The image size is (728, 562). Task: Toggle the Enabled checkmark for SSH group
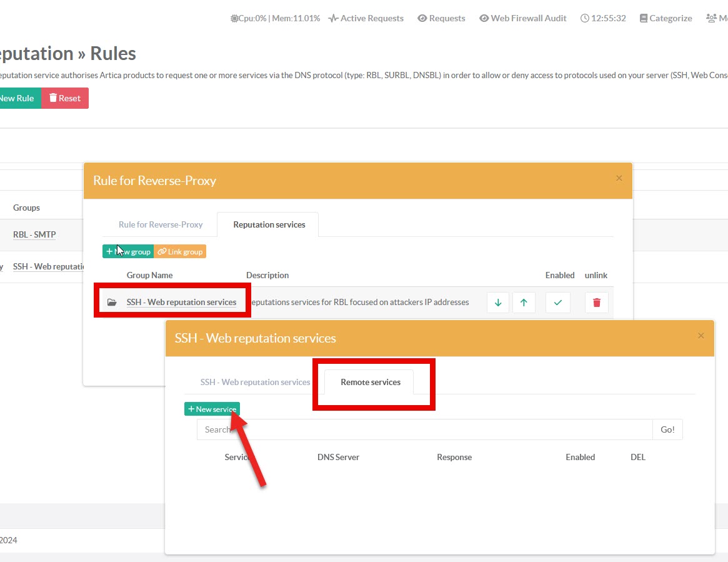(558, 303)
